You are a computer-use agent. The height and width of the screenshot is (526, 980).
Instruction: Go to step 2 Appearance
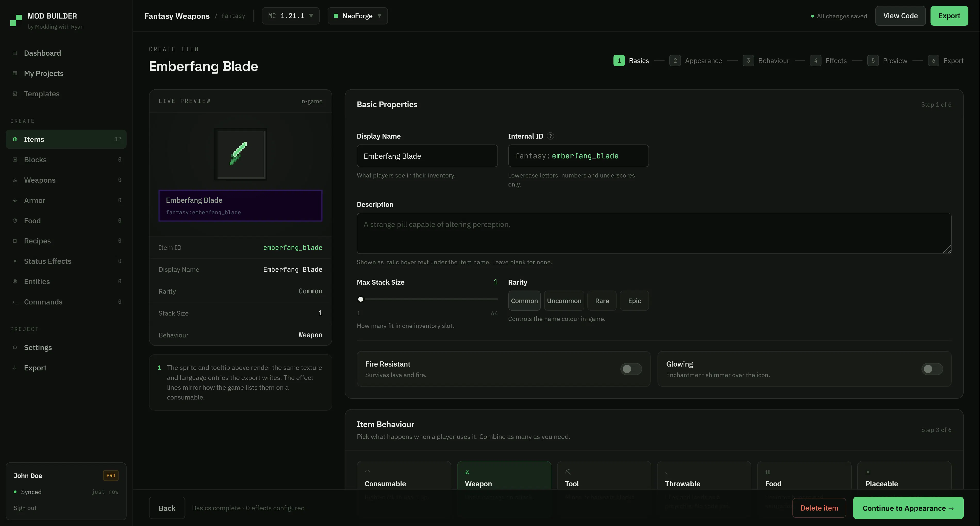(x=695, y=61)
